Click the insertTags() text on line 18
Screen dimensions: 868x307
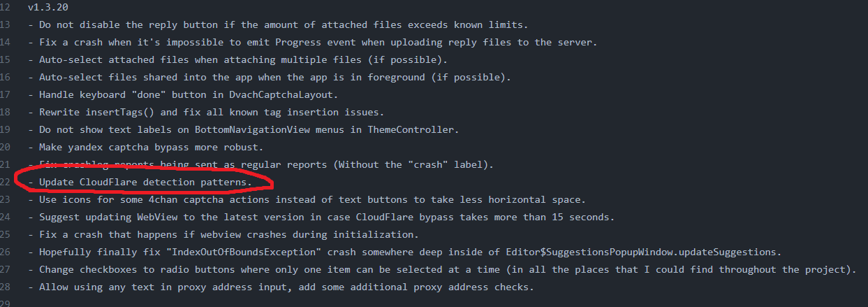[116, 112]
